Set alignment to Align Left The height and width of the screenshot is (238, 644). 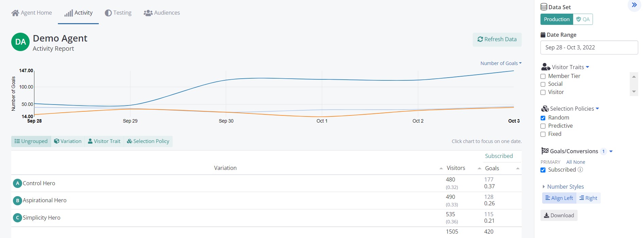(559, 198)
